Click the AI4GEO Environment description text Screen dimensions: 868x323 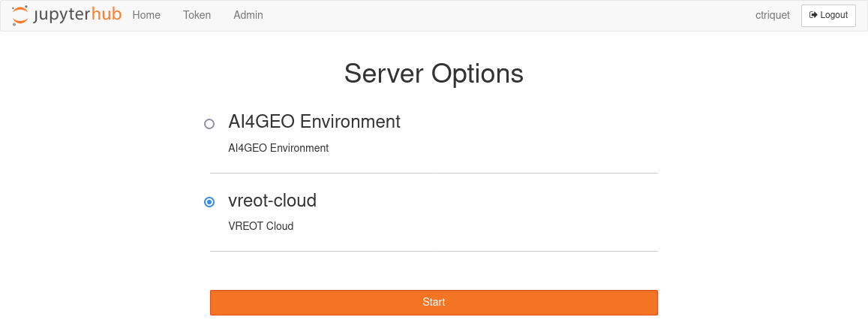click(278, 148)
